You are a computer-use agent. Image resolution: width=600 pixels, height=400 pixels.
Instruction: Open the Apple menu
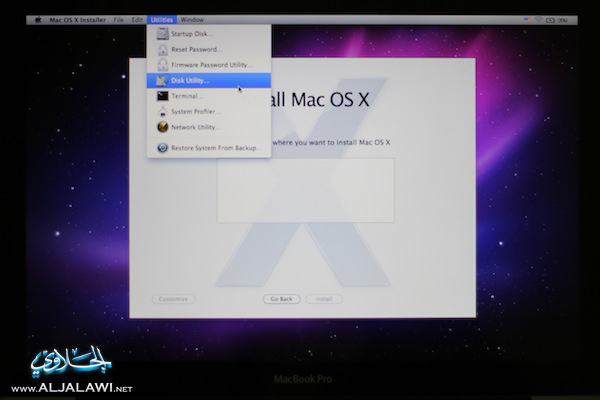pos(38,20)
